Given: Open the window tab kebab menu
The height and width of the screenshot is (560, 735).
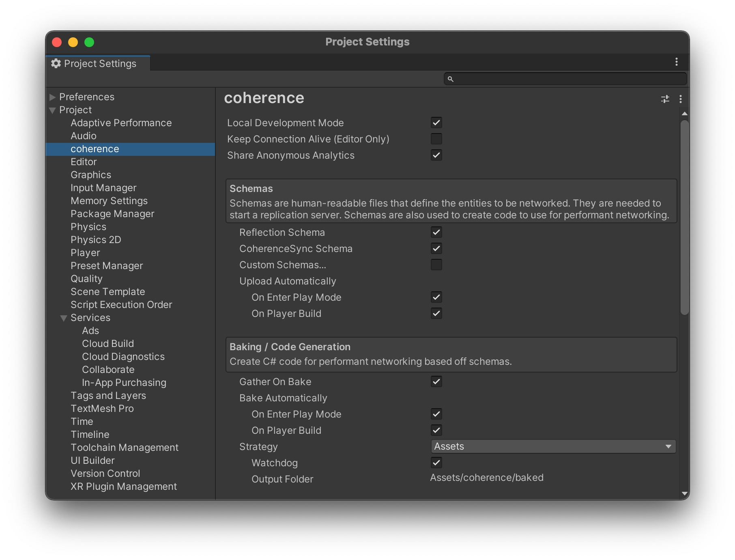Looking at the screenshot, I should [676, 62].
